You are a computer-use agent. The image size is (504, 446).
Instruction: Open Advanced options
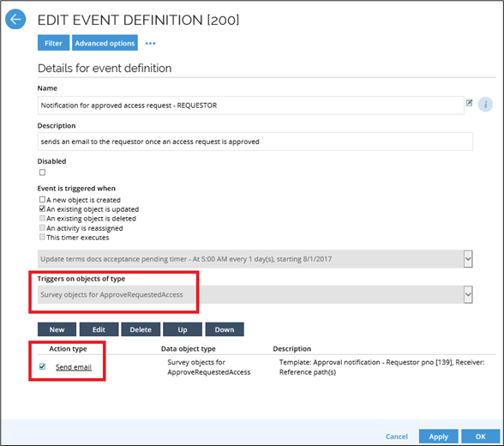click(105, 43)
